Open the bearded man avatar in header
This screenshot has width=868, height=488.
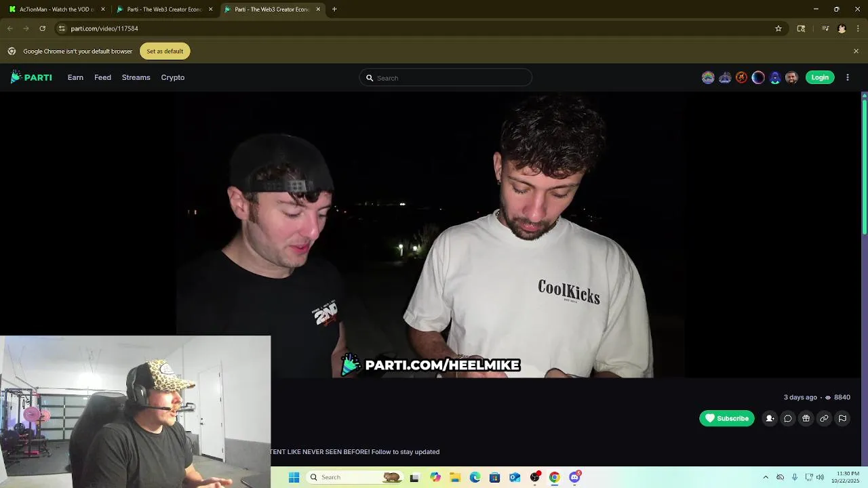pos(791,77)
